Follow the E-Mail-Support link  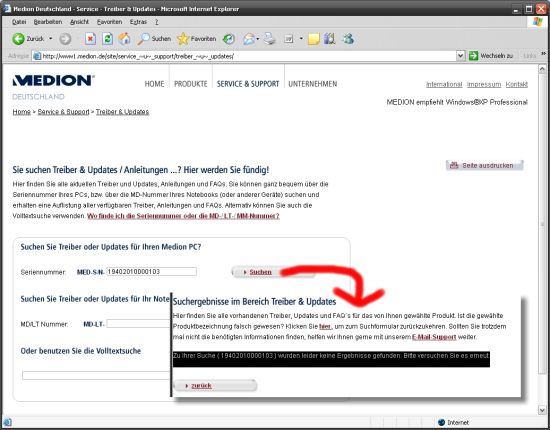pos(434,337)
